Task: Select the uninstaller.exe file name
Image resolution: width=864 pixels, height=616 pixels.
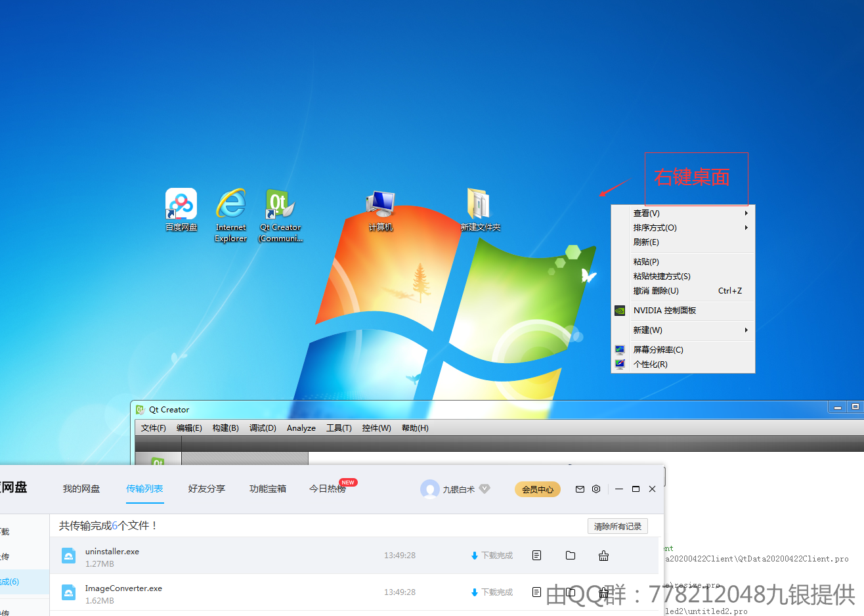Action: pos(112,552)
